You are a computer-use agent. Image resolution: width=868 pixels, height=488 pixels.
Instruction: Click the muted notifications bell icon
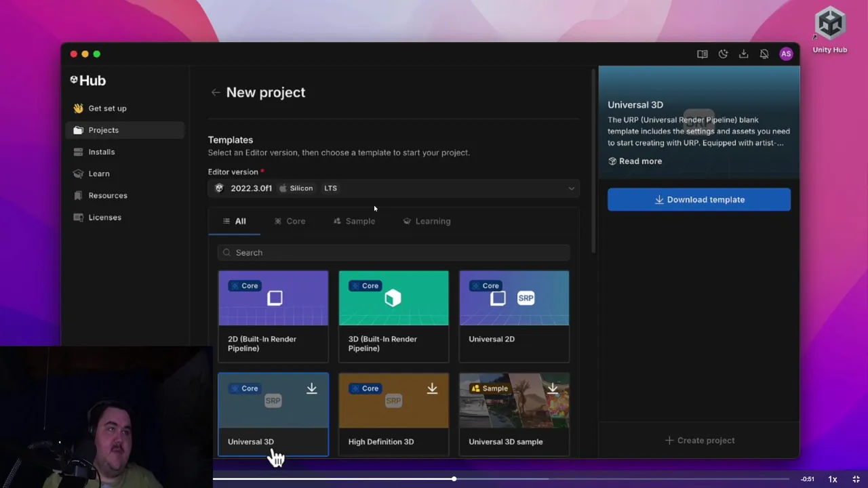(x=764, y=54)
